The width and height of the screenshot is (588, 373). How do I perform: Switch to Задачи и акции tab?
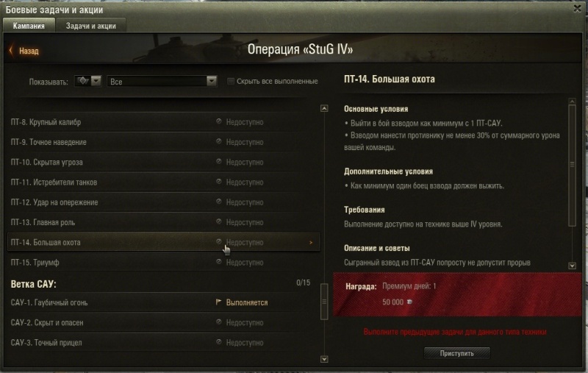90,26
